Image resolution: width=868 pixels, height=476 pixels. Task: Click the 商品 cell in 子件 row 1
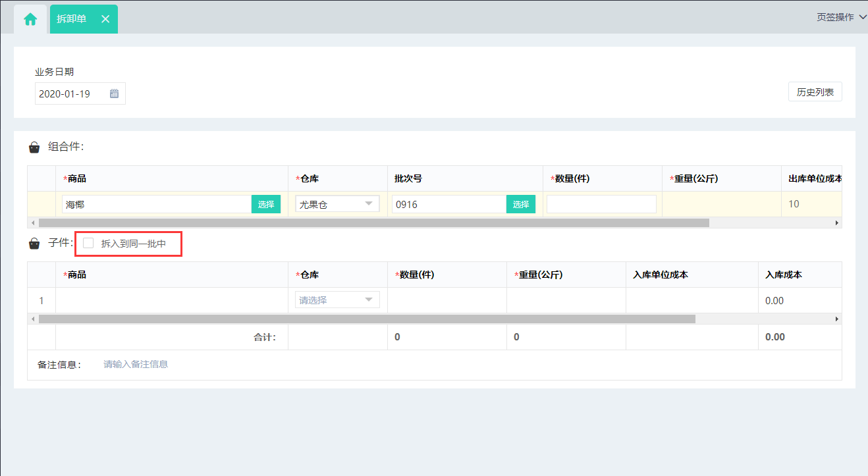pyautogui.click(x=172, y=300)
